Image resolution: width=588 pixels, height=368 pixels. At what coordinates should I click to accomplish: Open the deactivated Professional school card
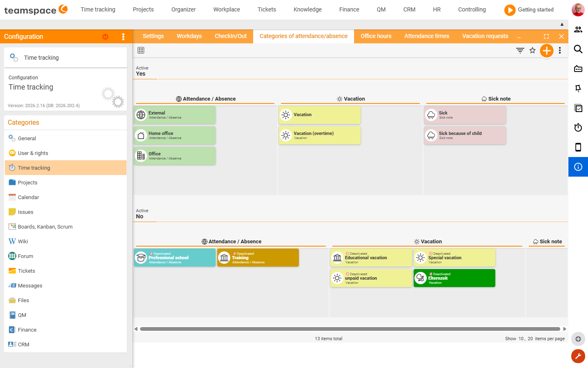click(x=175, y=258)
